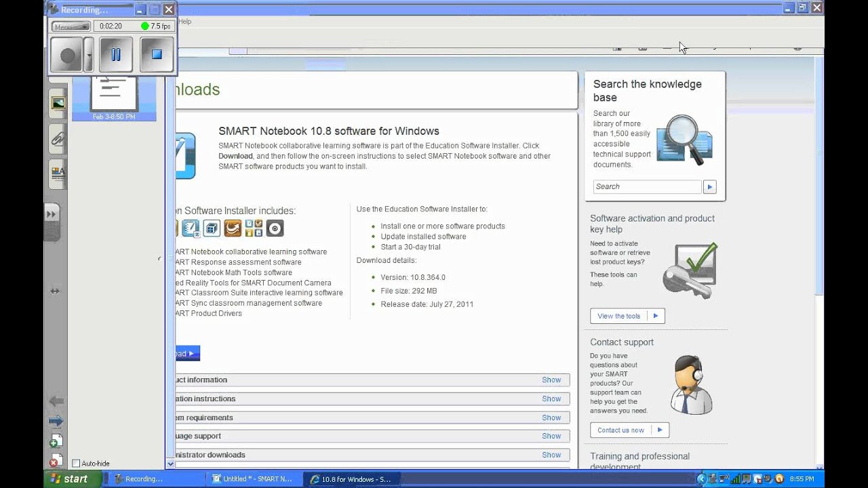Expand hidden system tray icons arrow
This screenshot has width=868, height=488.
702,479
